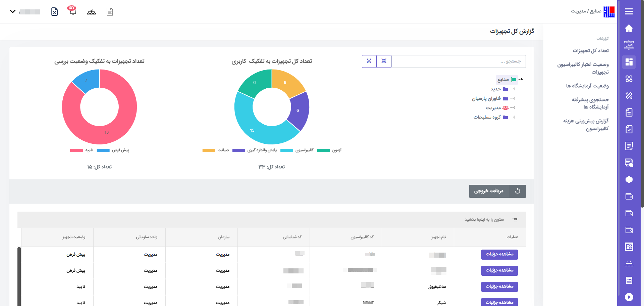Open the hamburger menu icon
The width and height of the screenshot is (644, 306).
pyautogui.click(x=629, y=11)
